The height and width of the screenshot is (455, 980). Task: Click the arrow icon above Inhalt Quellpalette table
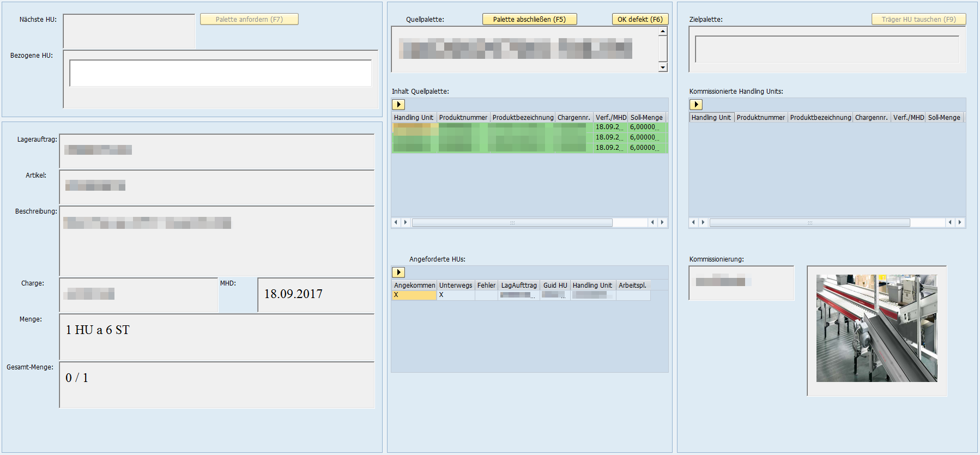(x=398, y=105)
